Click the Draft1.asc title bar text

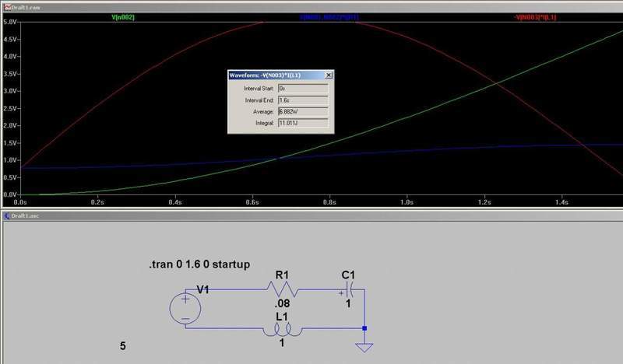click(x=25, y=215)
